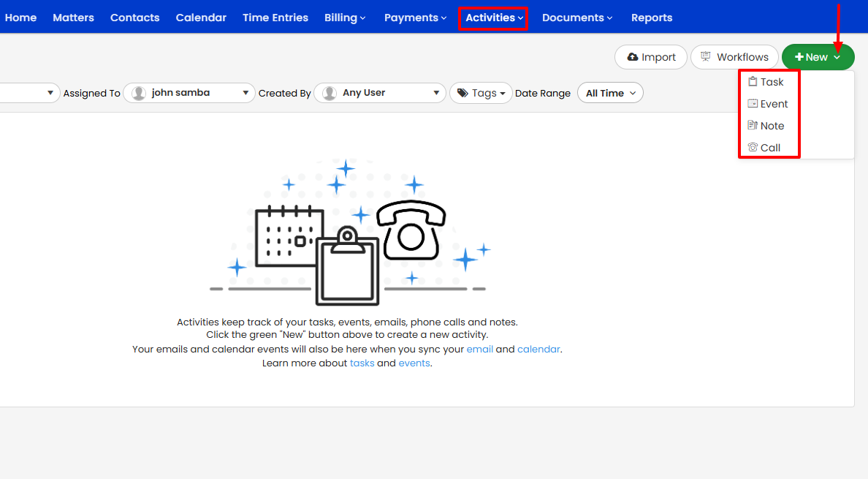
Task: Follow the email sync link
Action: 479,349
